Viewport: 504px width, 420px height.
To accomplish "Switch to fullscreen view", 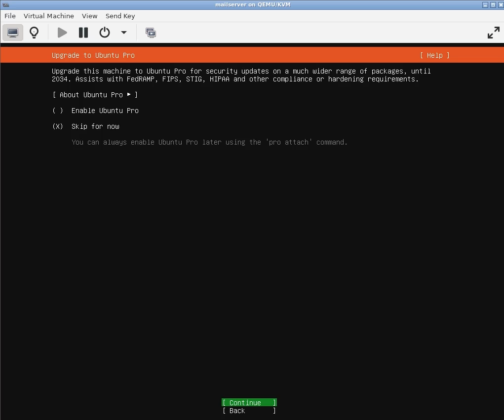I will [494, 33].
